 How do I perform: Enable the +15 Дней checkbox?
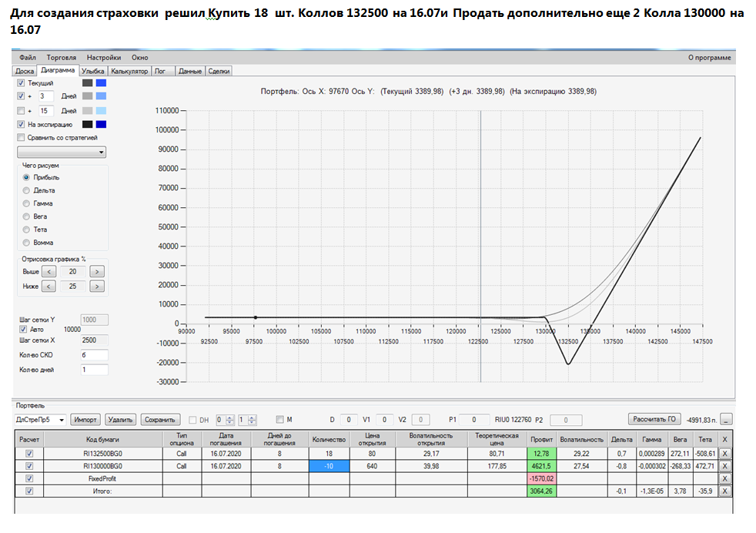click(x=21, y=110)
